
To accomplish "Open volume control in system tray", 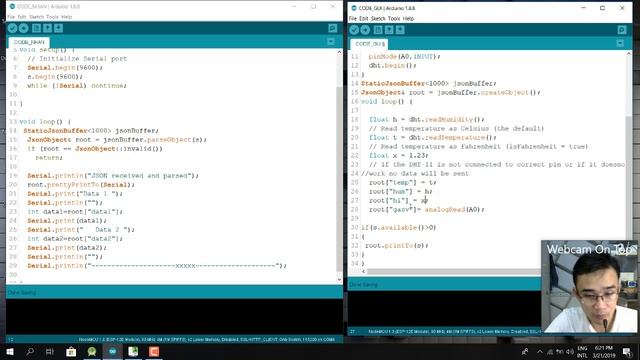I will click(x=570, y=351).
